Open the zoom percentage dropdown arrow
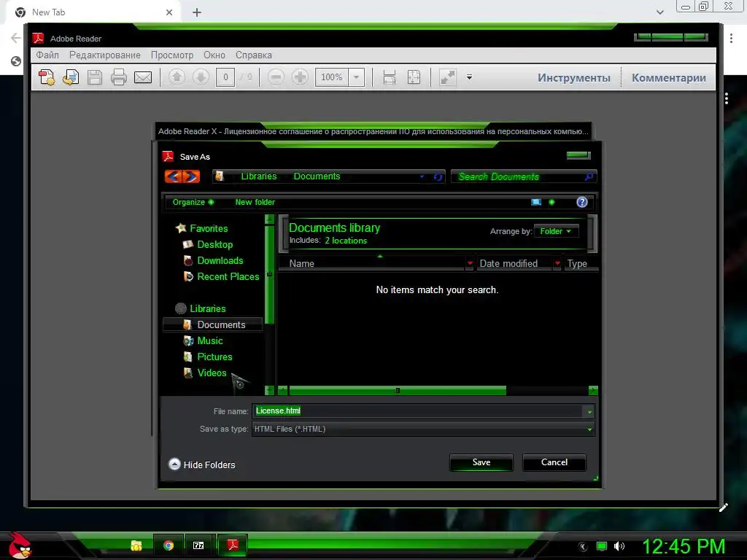Image resolution: width=747 pixels, height=560 pixels. pyautogui.click(x=356, y=77)
